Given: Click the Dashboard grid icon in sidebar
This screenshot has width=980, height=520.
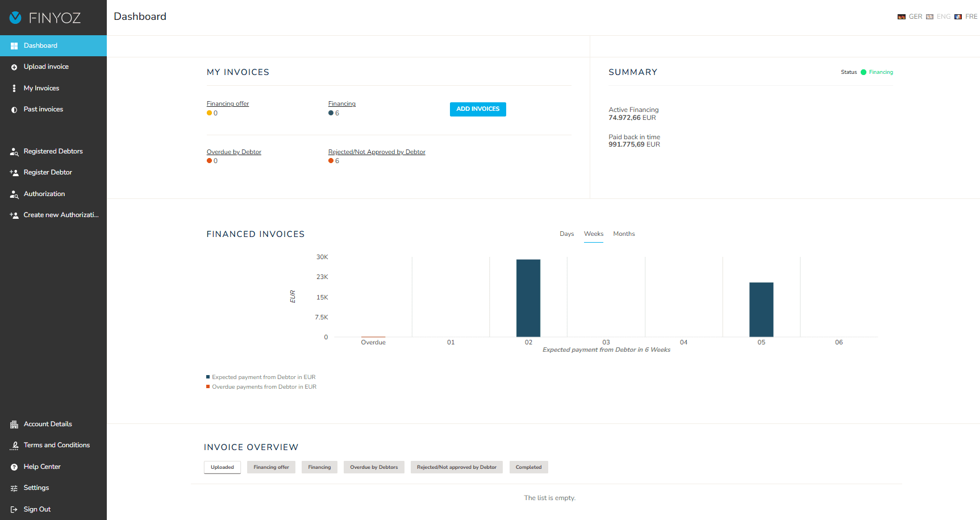Looking at the screenshot, I should [14, 46].
